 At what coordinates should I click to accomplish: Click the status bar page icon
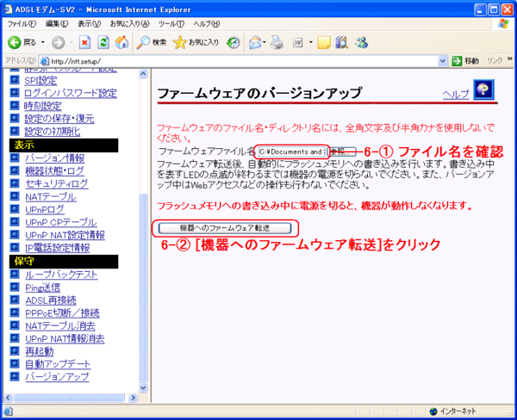(x=9, y=411)
